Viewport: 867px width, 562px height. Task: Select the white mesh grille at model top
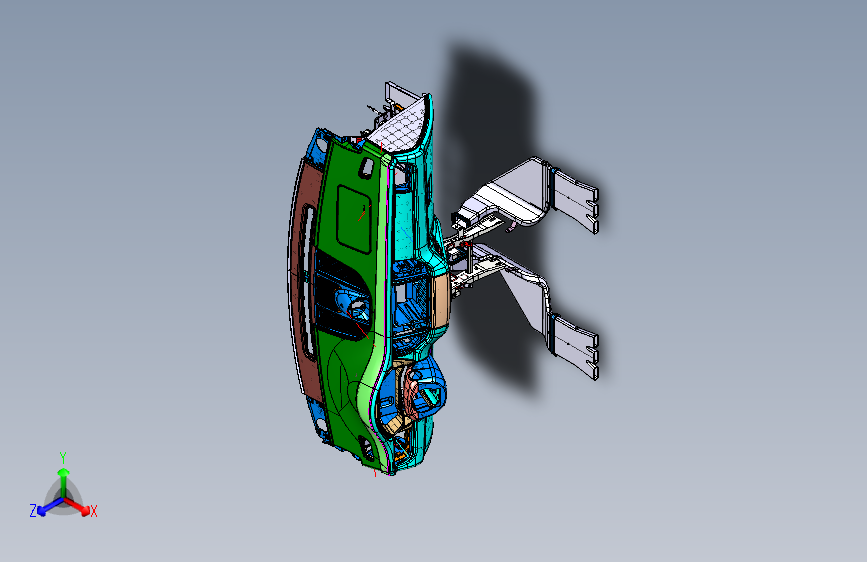[x=401, y=128]
